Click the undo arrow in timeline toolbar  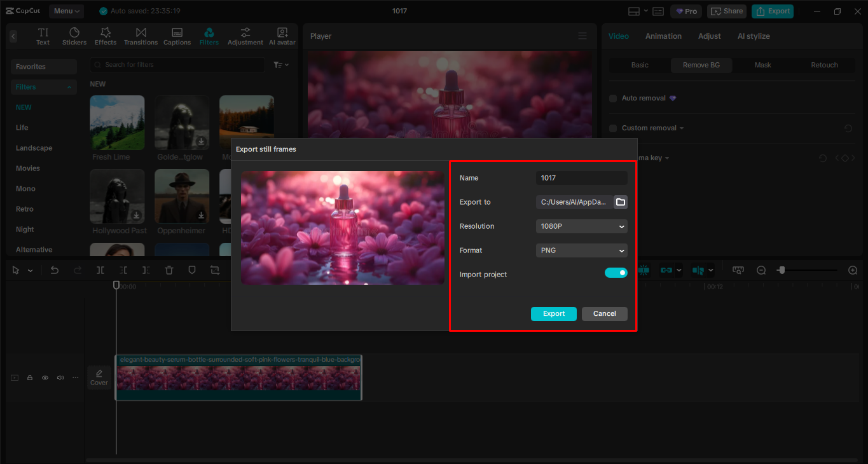(x=55, y=270)
